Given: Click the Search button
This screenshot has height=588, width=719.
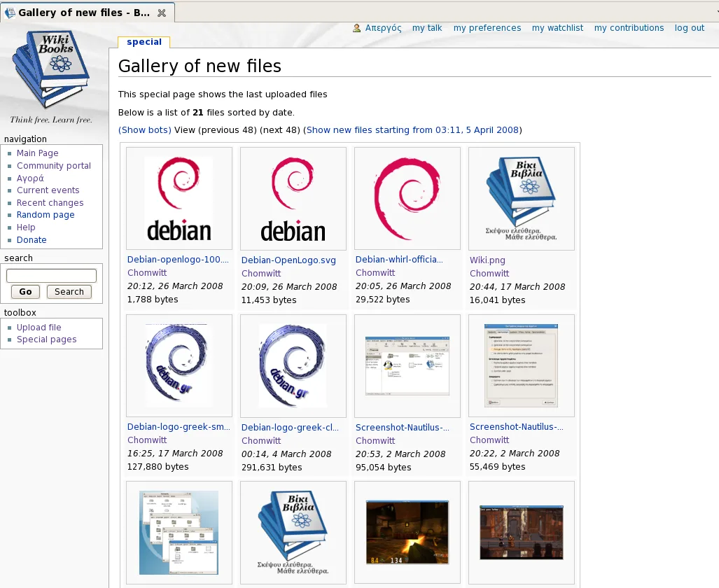Looking at the screenshot, I should [x=69, y=292].
